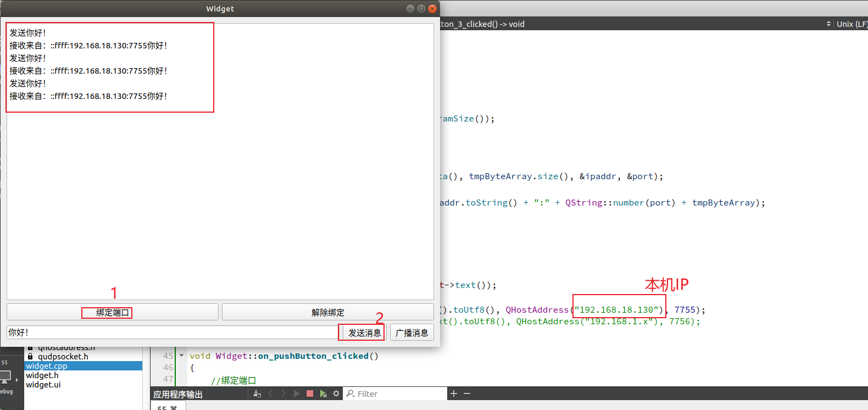The image size is (868, 410).
Task: Focus the Filter field in application output
Action: point(396,394)
